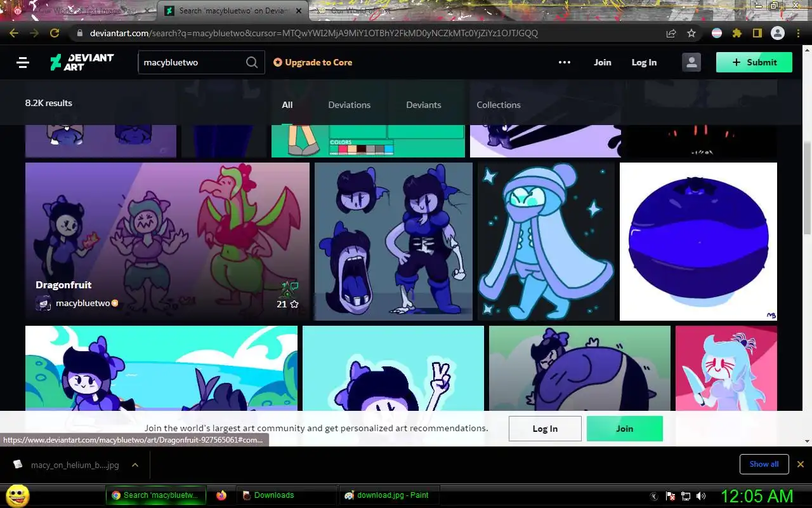This screenshot has height=508, width=812.
Task: Click Join in the top navigation
Action: tap(603, 62)
